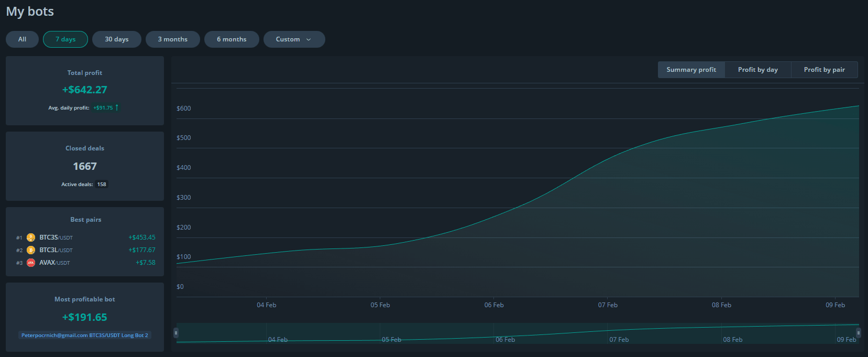Click the right handle of the chart range slider

(858, 333)
